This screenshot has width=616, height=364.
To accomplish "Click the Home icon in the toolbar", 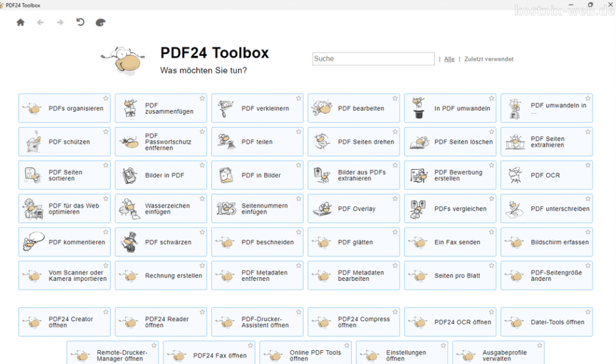I will coord(20,22).
